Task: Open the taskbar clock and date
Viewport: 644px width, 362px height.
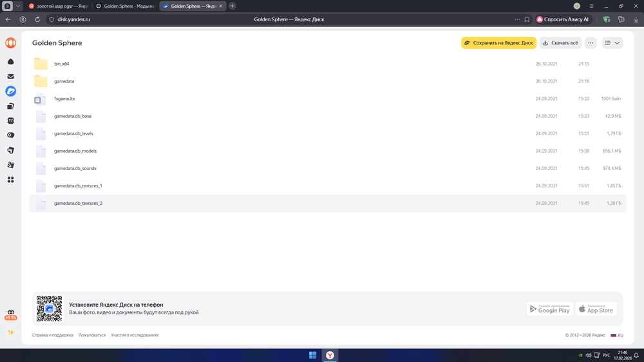Action: (623, 356)
